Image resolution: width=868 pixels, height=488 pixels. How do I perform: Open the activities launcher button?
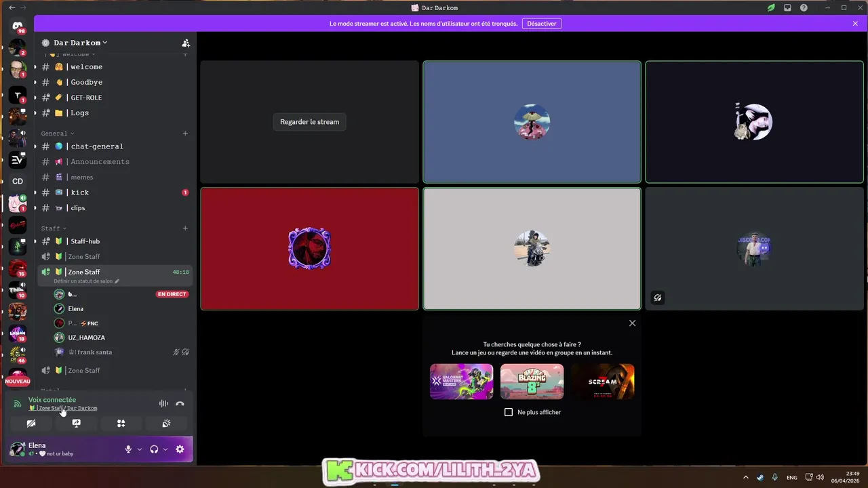pos(121,423)
